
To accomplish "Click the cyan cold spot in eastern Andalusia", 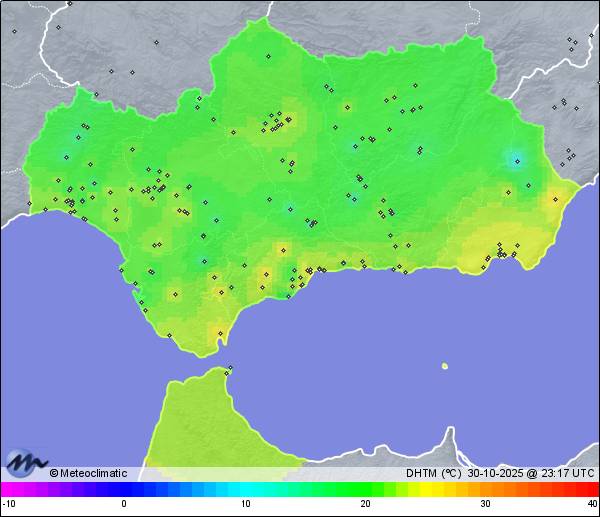I will point(516,160).
